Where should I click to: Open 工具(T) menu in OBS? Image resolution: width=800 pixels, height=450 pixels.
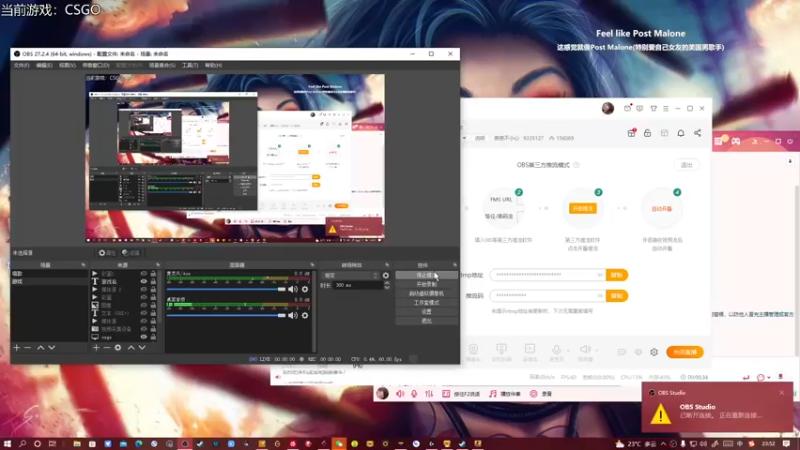tap(190, 65)
